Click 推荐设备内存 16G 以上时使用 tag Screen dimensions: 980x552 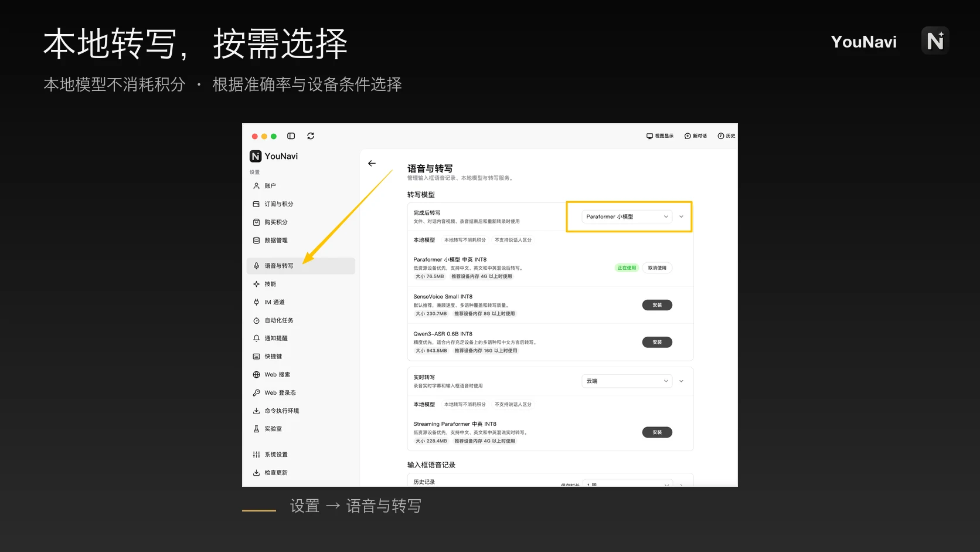tap(486, 351)
